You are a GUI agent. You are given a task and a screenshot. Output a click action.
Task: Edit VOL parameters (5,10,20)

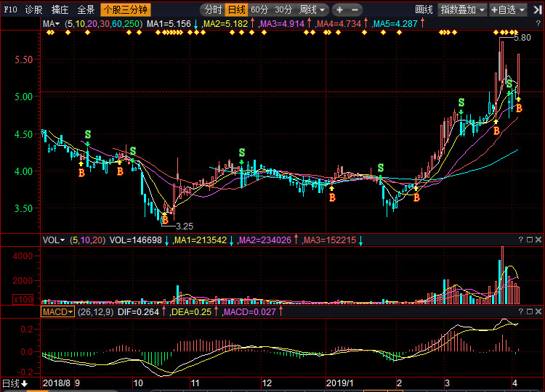click(x=88, y=240)
